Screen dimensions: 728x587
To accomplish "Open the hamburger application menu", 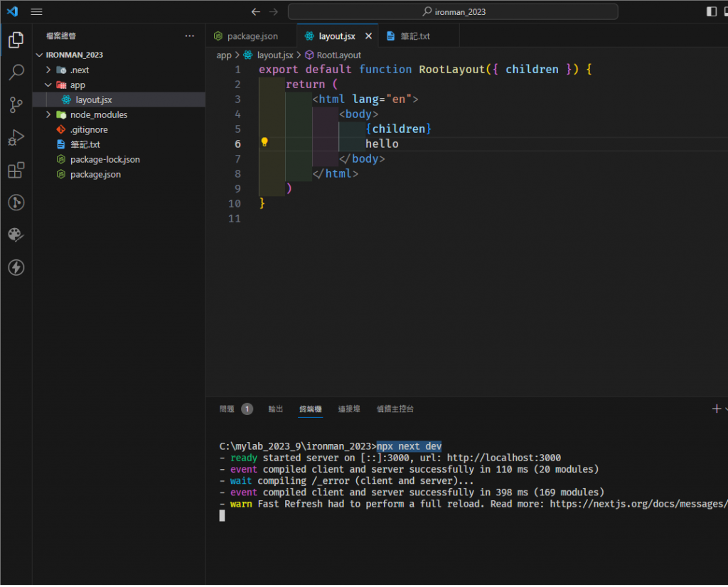I will pyautogui.click(x=37, y=11).
